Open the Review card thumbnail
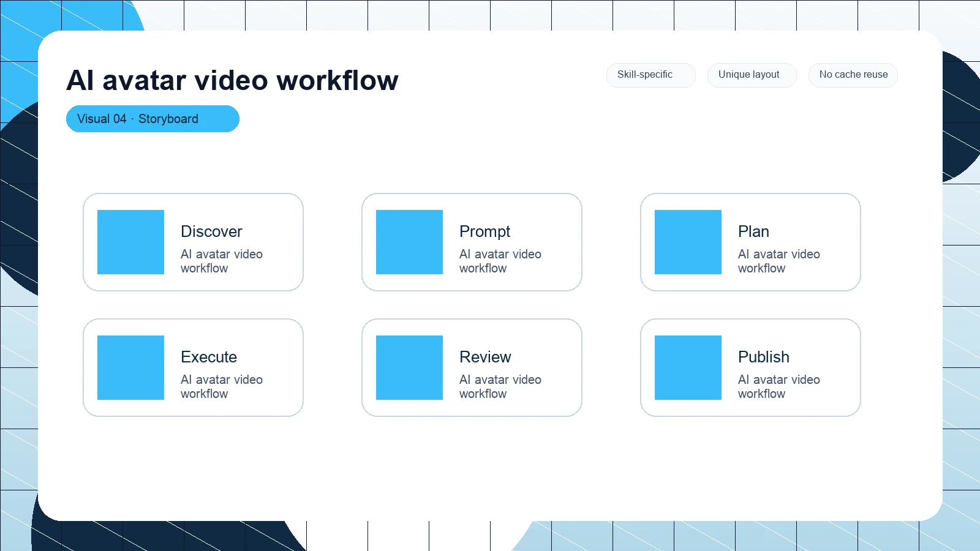Screen dimensions: 980x551 (x=409, y=367)
